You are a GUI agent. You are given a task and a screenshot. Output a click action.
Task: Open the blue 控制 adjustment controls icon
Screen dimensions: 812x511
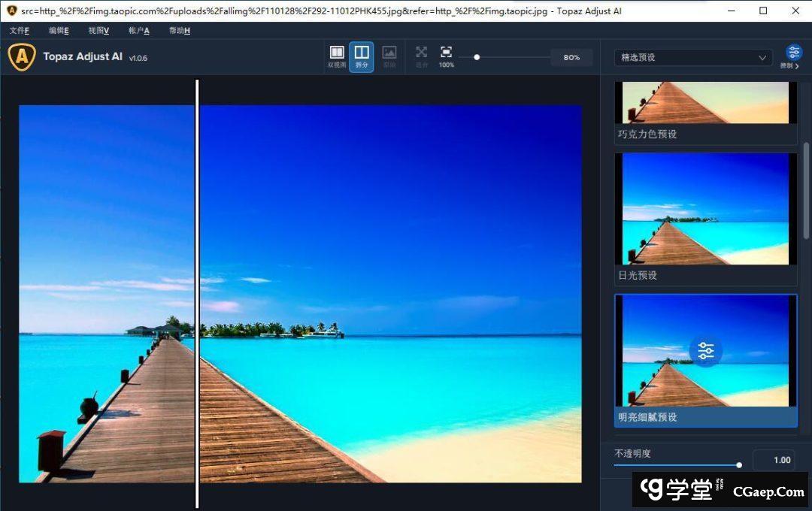point(795,52)
